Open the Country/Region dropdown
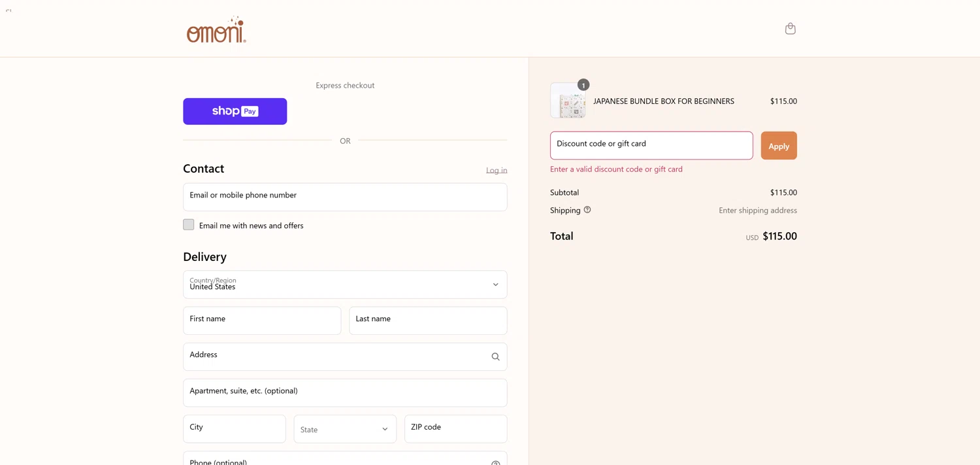 (x=345, y=284)
